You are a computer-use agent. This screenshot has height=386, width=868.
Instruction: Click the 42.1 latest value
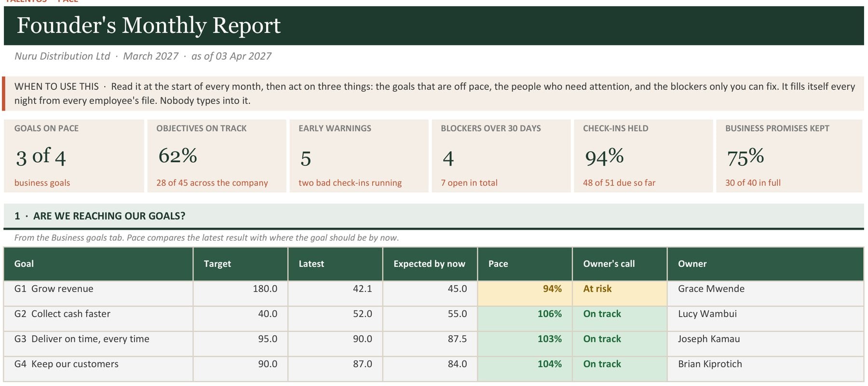point(335,293)
